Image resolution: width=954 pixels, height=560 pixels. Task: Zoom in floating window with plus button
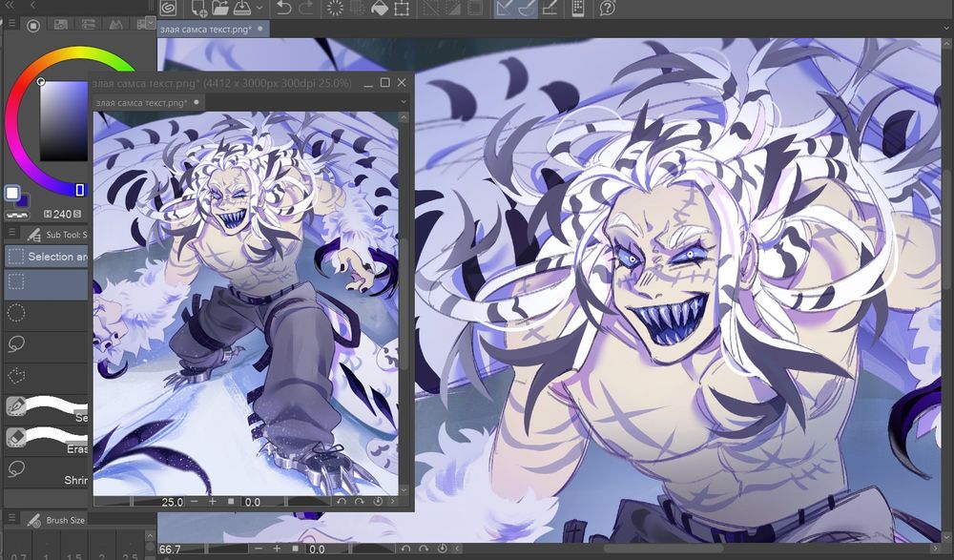(213, 502)
